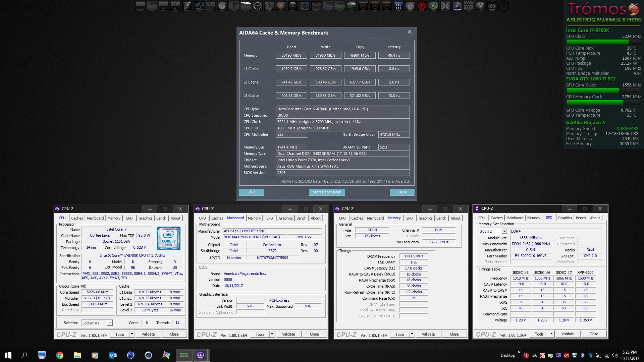Click NB Frequency 4722.9 MHz value
Viewport: 644px width, 362px height.
[438, 242]
